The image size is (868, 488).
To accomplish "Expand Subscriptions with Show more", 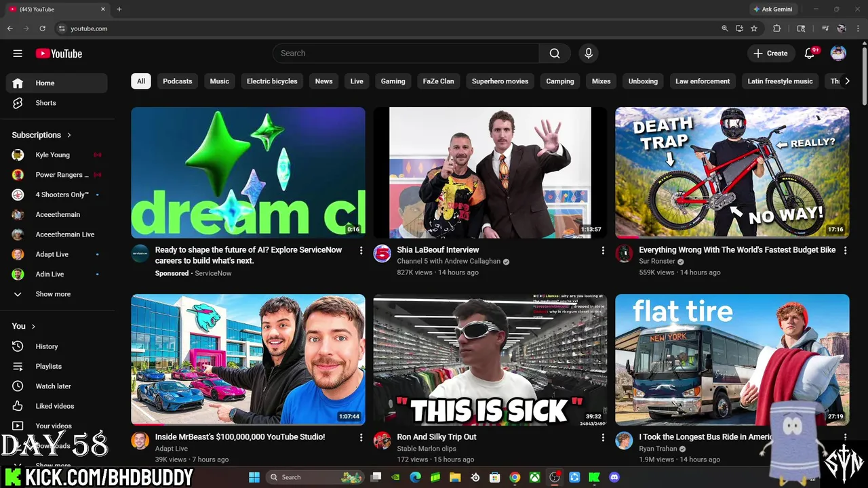I will coord(57,294).
